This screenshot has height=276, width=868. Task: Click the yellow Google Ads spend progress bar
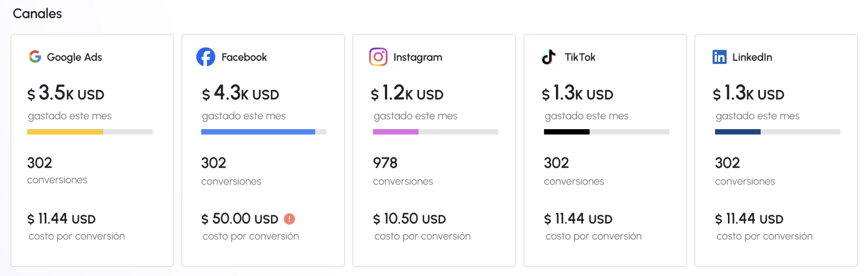click(65, 132)
